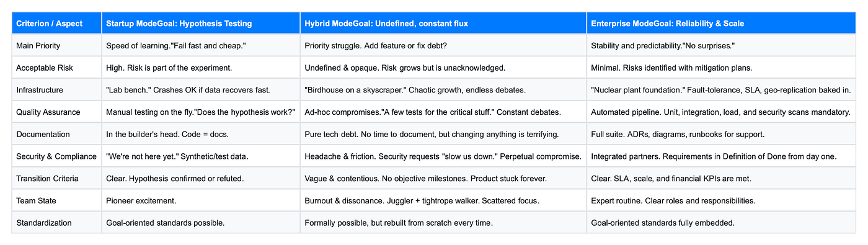868x245 pixels.
Task: Click the Criterion / Aspect column header
Action: click(56, 23)
